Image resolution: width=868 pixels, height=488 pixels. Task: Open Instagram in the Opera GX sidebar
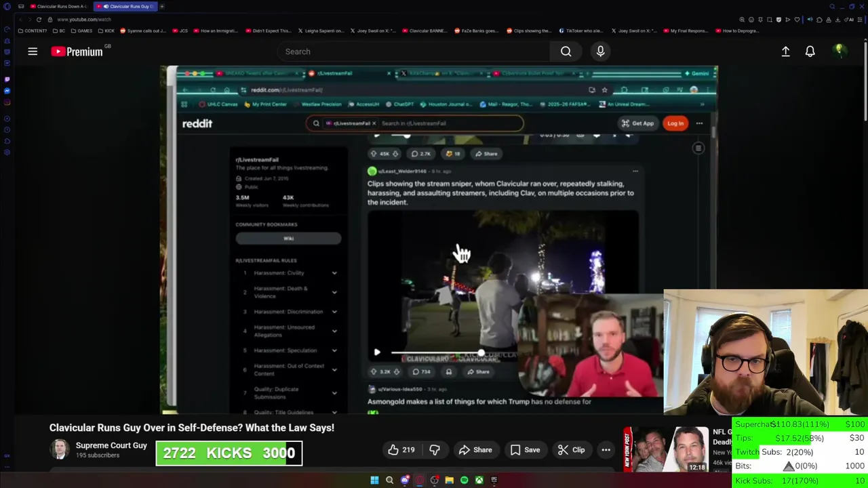coord(7,102)
